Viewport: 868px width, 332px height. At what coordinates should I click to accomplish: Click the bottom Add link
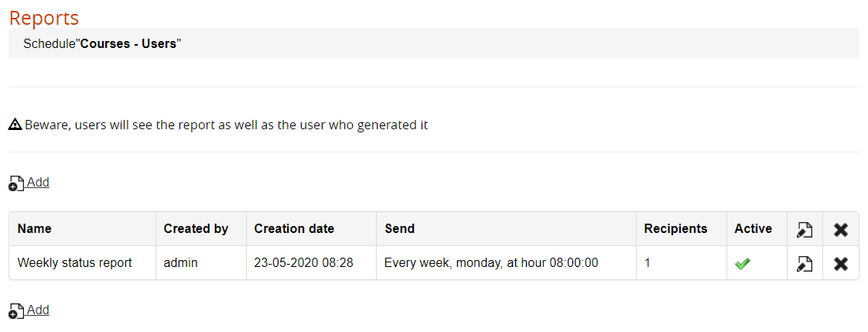click(x=38, y=310)
